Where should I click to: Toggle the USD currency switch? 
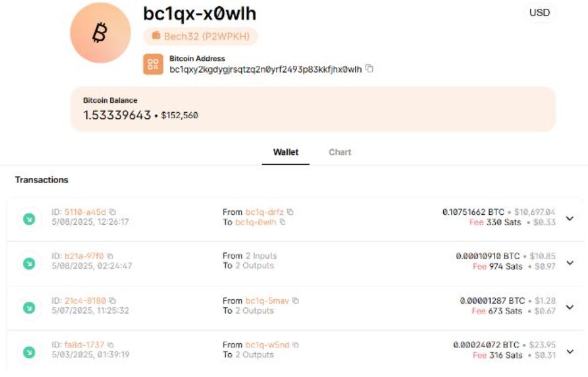(x=539, y=13)
